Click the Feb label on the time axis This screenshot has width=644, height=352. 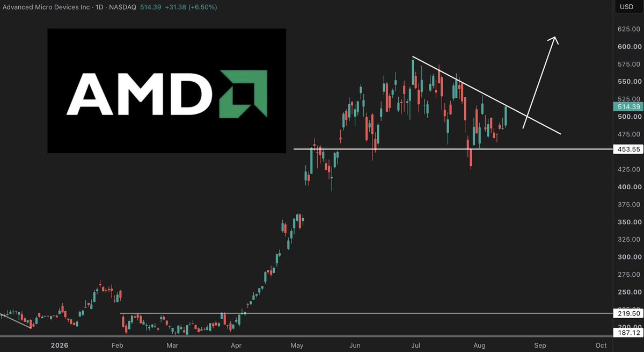118,346
